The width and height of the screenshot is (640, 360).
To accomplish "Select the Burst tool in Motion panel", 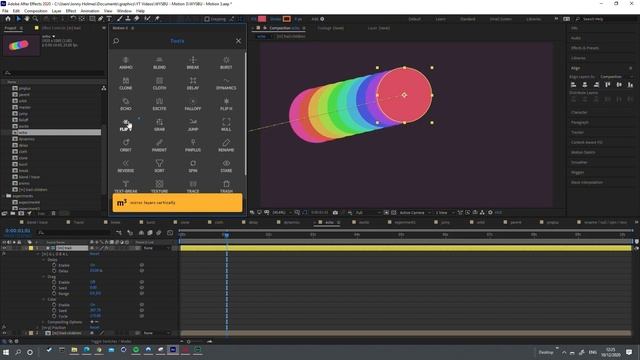I will [x=226, y=63].
